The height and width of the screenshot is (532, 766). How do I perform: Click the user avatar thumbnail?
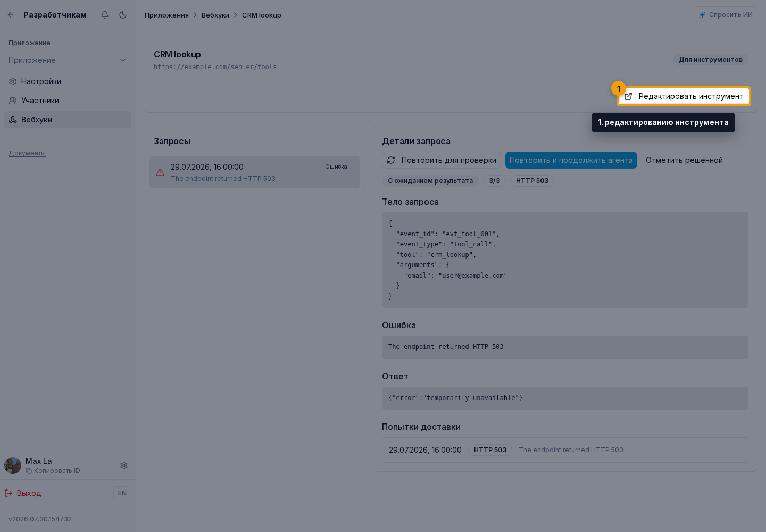click(13, 465)
